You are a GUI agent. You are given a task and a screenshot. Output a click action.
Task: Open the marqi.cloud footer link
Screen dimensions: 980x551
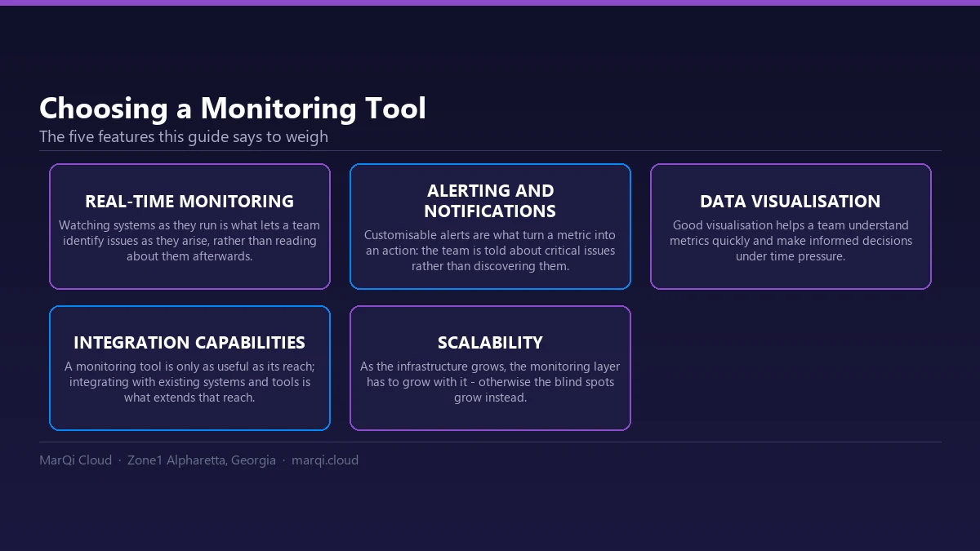pyautogui.click(x=325, y=460)
